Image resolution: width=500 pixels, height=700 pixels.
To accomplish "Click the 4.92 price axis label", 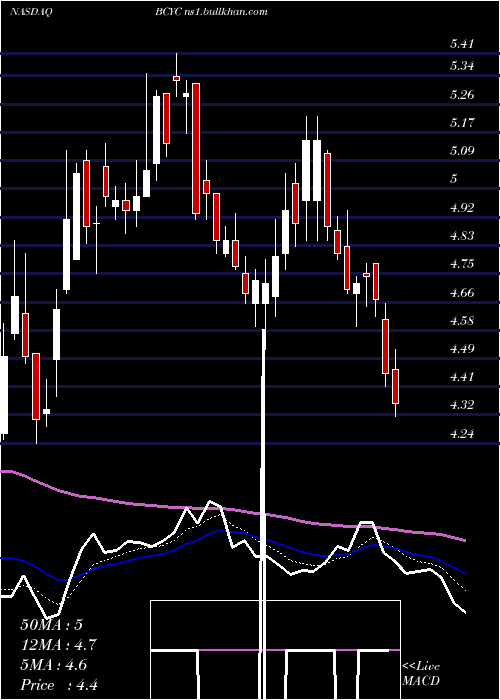I will pos(462,208).
